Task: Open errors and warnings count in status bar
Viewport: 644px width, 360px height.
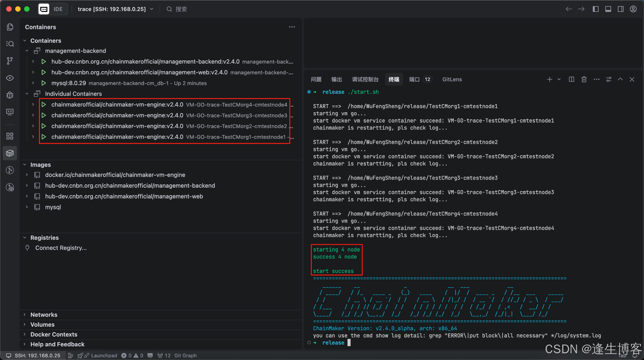Action: tap(132, 355)
